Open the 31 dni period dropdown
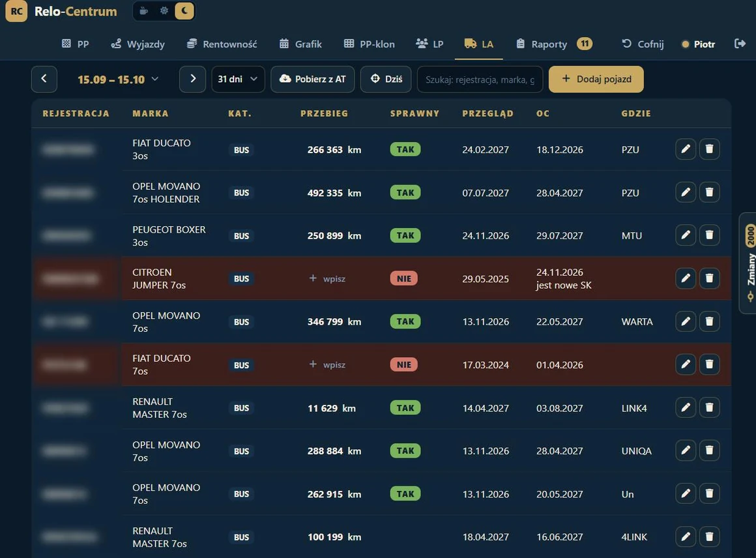 tap(238, 79)
